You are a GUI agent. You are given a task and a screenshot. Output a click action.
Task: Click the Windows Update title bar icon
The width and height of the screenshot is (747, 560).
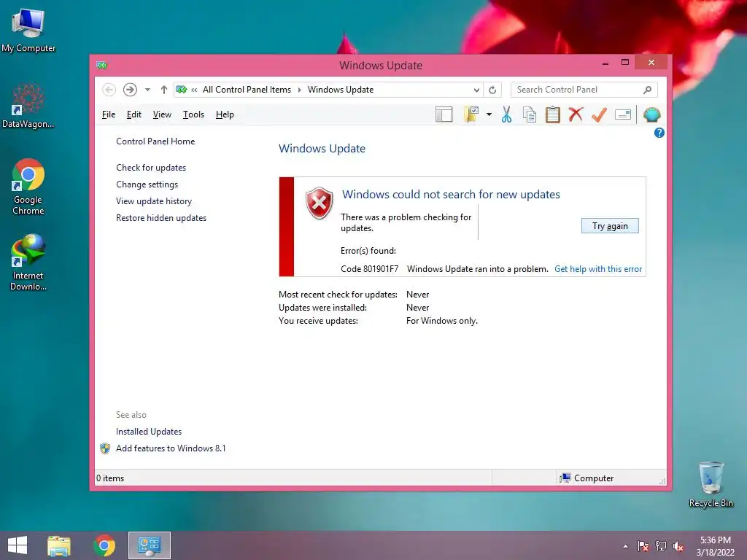point(101,65)
